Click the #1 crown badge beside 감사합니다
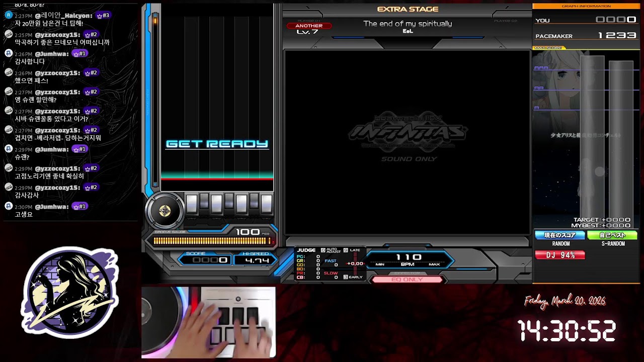 pos(80,54)
